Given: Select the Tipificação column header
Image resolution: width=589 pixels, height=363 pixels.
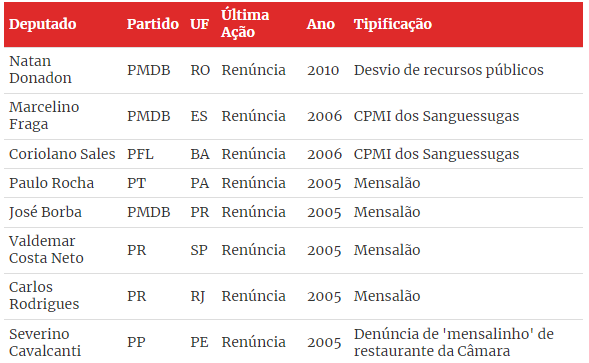Looking at the screenshot, I should coord(393,24).
